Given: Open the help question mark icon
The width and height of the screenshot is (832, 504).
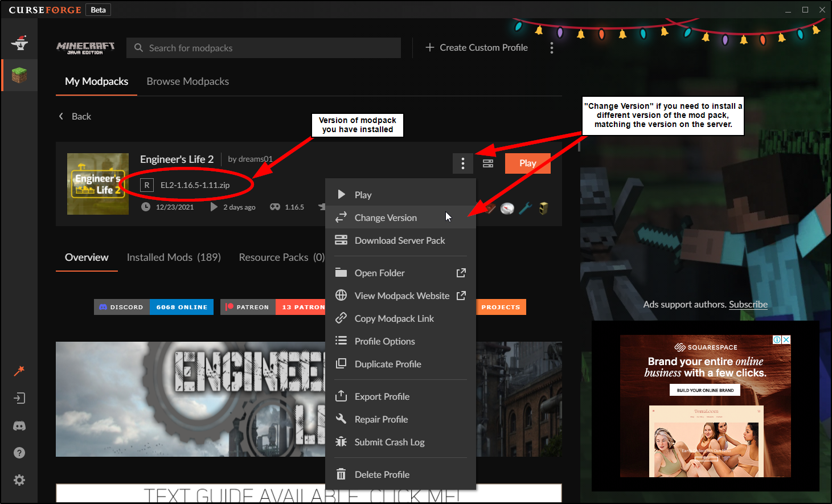Looking at the screenshot, I should pyautogui.click(x=19, y=453).
